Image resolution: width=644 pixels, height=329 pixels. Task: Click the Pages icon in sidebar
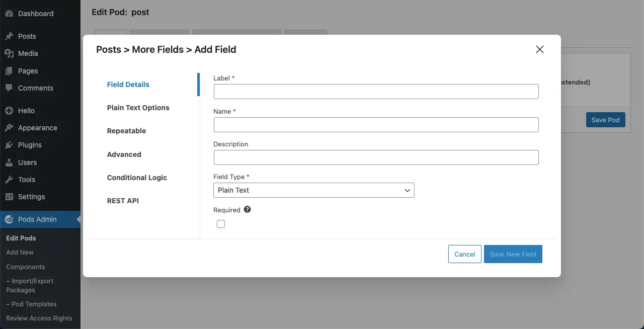point(9,71)
